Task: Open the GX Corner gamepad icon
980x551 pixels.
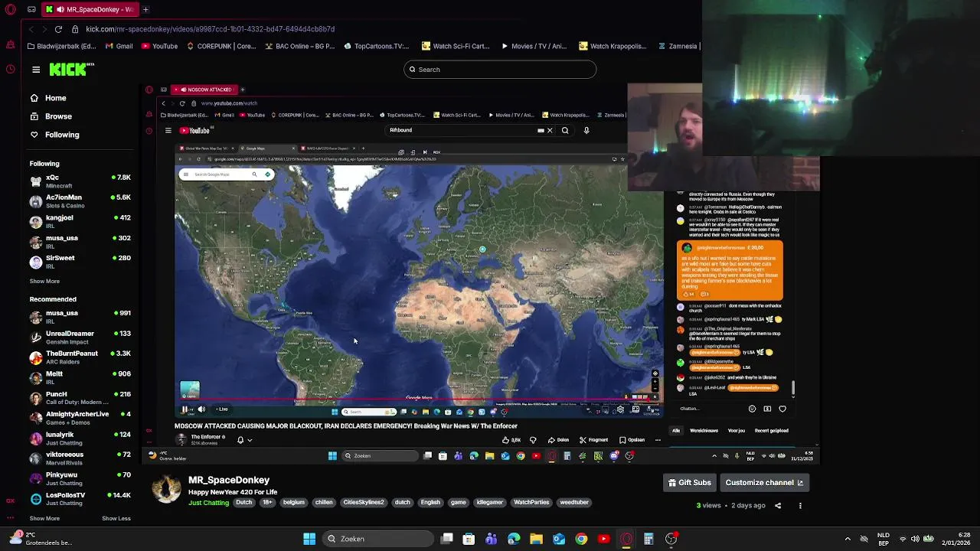Action: click(x=31, y=9)
